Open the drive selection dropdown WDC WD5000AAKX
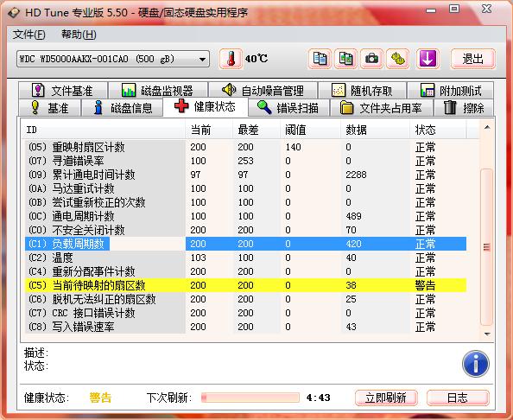This screenshot has height=420, width=513. click(113, 59)
